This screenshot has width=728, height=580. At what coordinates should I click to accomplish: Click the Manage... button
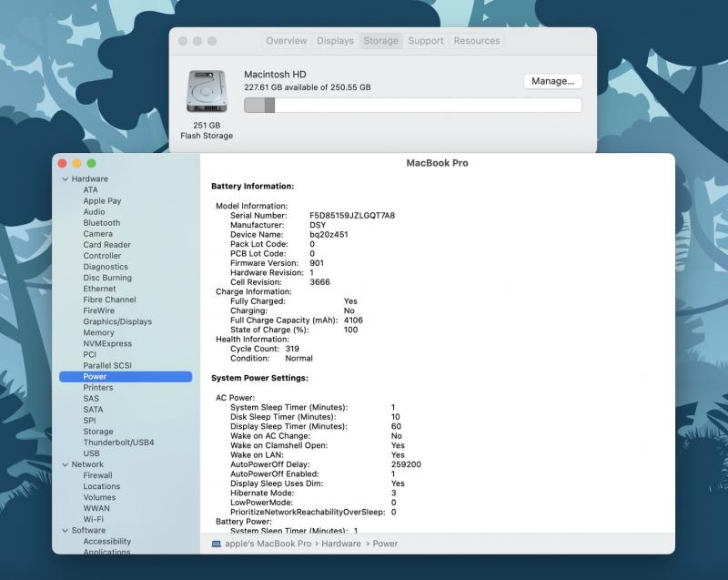click(x=553, y=81)
